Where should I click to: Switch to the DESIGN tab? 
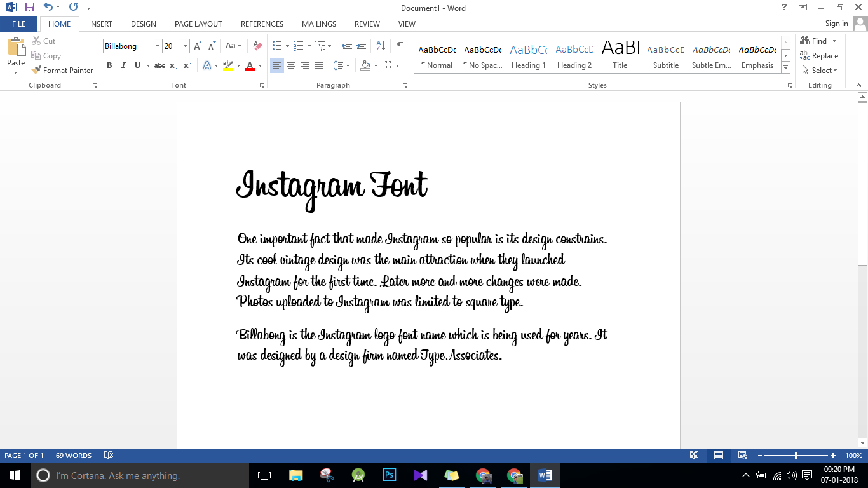144,24
